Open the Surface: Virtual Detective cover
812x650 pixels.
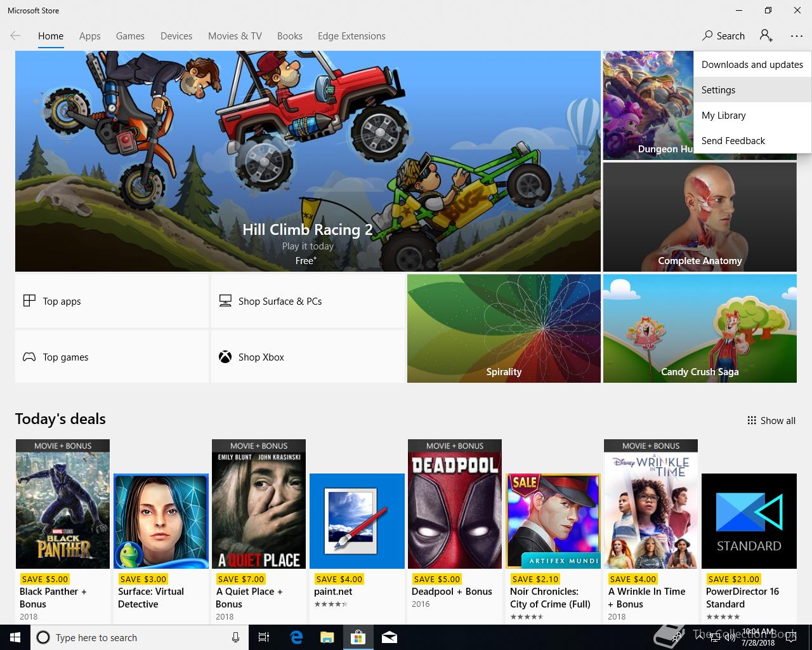[x=161, y=521]
